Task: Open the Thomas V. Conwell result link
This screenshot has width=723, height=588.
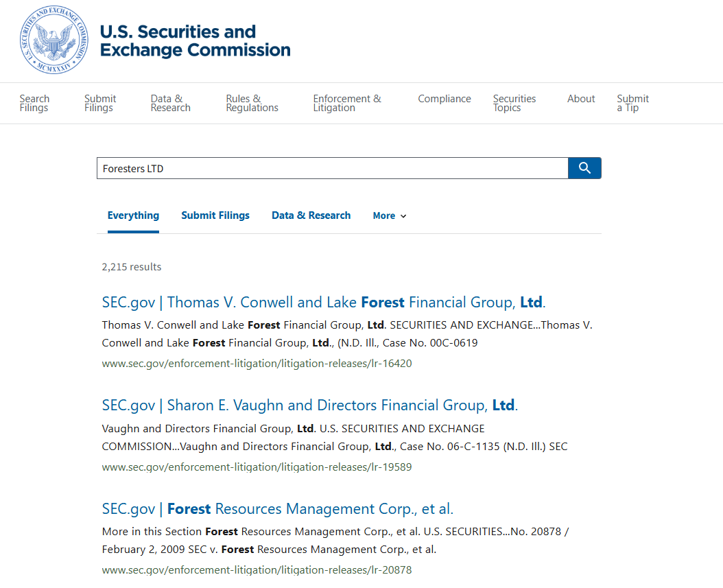Action: click(x=323, y=302)
